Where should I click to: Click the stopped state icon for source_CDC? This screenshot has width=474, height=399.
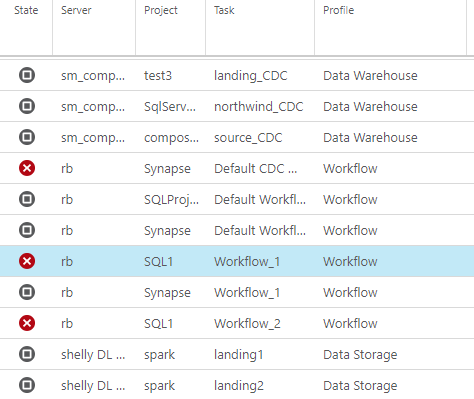[x=27, y=137]
